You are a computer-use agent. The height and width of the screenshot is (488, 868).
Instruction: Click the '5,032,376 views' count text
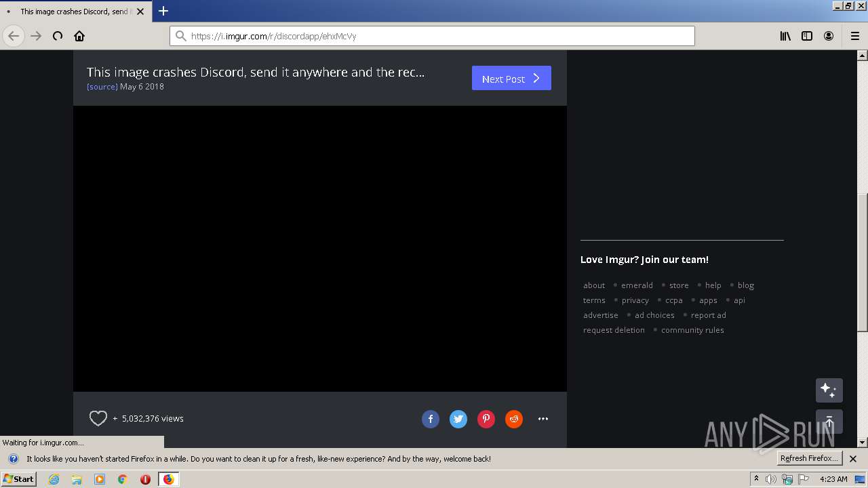153,419
